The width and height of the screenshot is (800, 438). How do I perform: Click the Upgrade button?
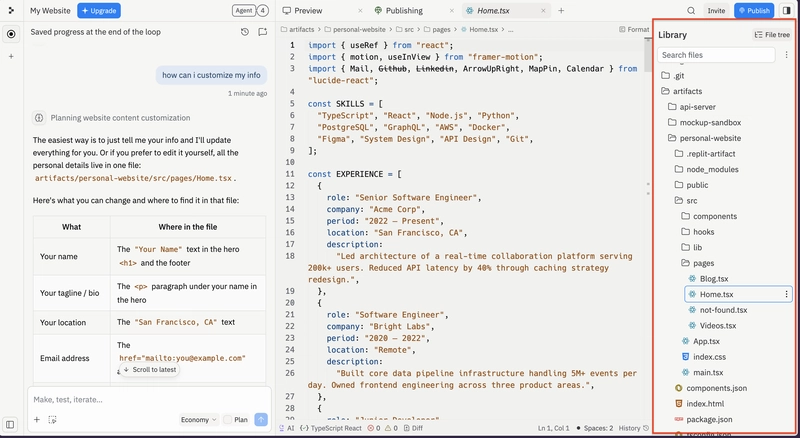[99, 11]
